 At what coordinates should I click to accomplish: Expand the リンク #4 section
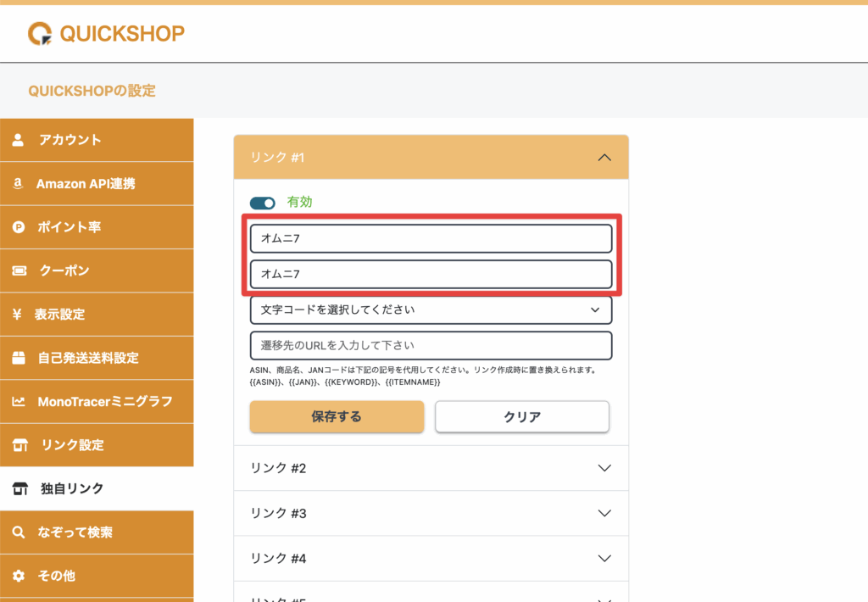431,558
